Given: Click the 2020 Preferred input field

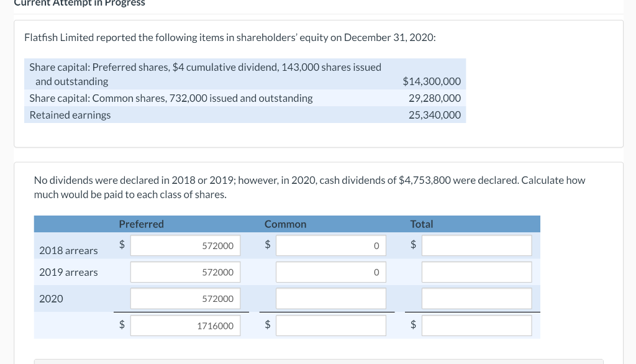Looking at the screenshot, I should [x=185, y=299].
